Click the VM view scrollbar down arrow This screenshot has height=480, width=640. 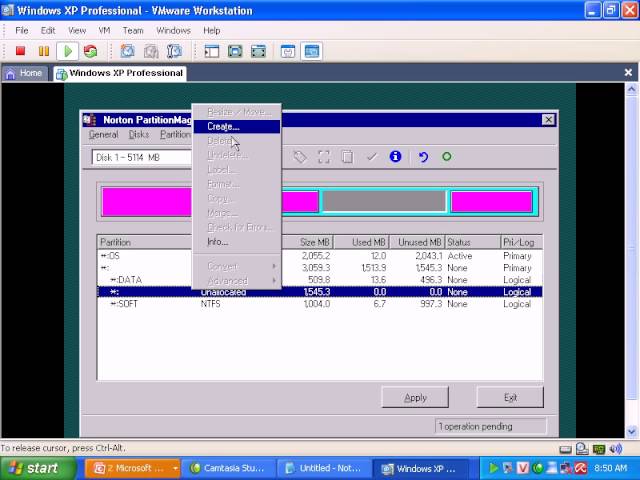coord(631,431)
